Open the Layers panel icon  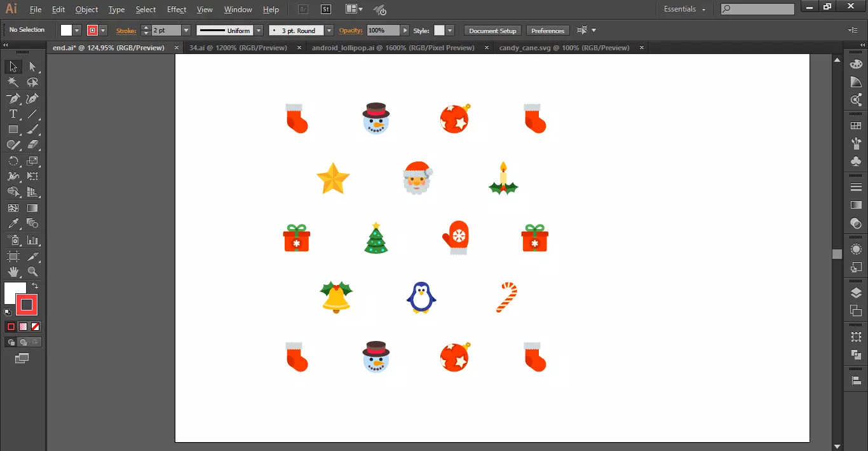tap(856, 293)
